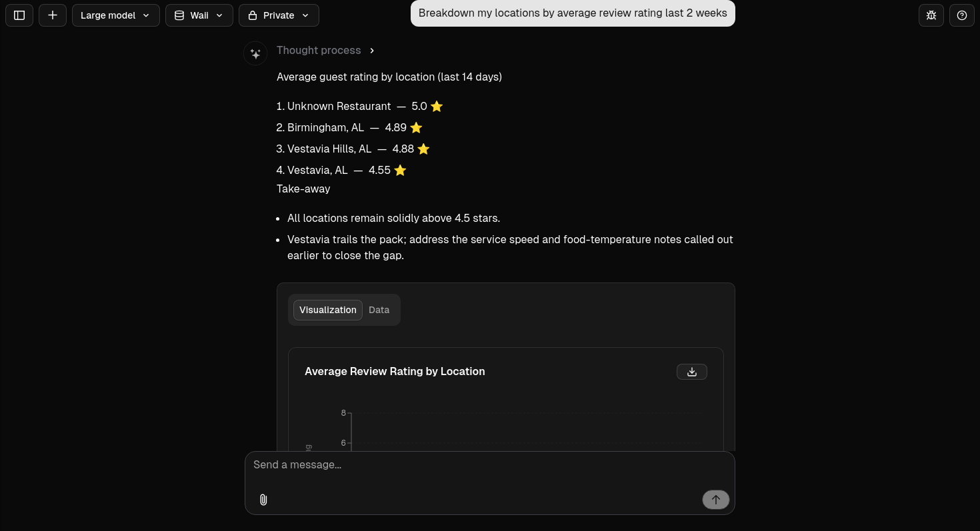Click the user's prompt message bubble
Screen dimensions: 980x531
[573, 13]
